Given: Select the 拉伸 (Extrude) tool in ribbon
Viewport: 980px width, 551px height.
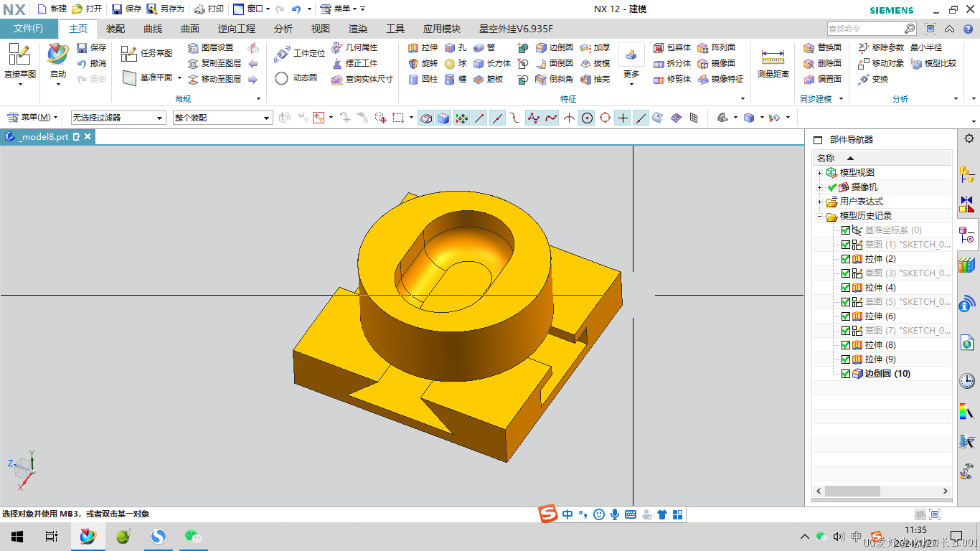Looking at the screenshot, I should 423,47.
